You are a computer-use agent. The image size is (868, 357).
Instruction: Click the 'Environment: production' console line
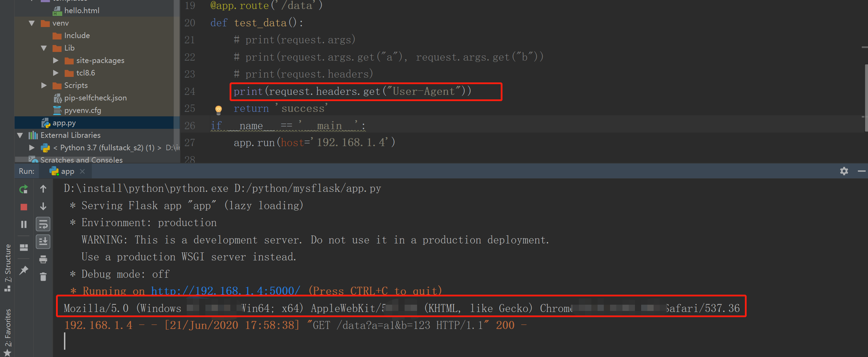click(143, 223)
